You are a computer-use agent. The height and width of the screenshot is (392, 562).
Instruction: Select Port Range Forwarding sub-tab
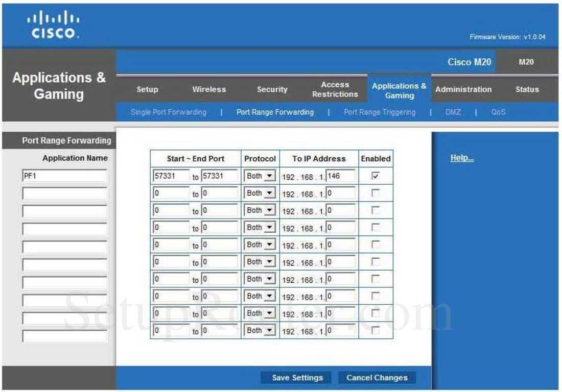click(275, 112)
